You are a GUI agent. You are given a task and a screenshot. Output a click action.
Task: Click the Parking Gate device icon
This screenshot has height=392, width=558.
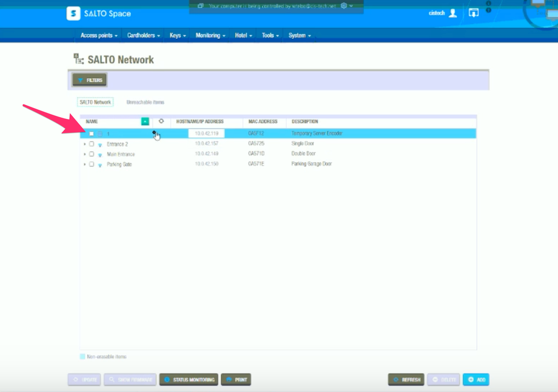[x=100, y=165]
